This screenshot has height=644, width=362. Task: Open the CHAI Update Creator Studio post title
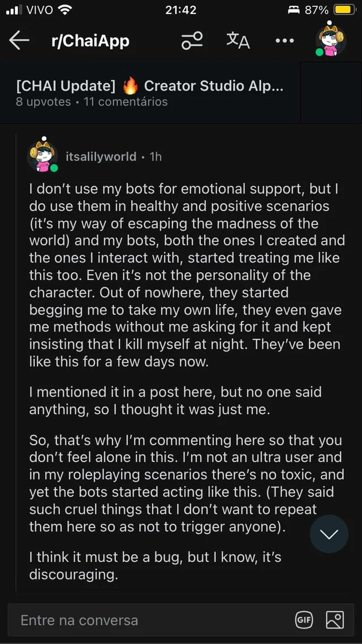point(150,86)
